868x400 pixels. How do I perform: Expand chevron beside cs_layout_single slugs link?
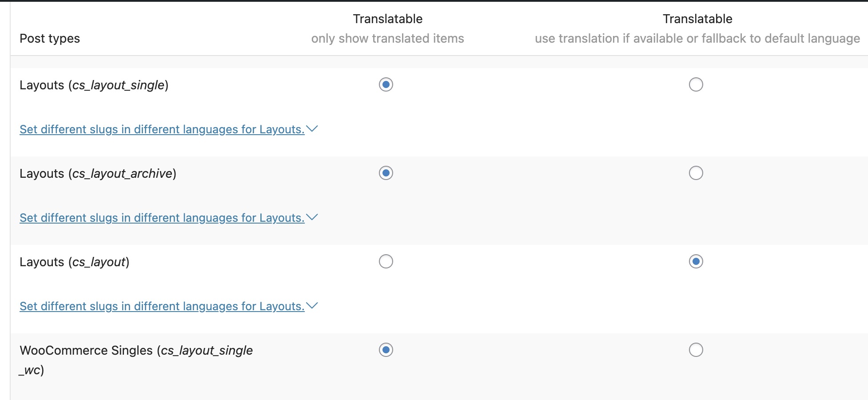click(312, 129)
